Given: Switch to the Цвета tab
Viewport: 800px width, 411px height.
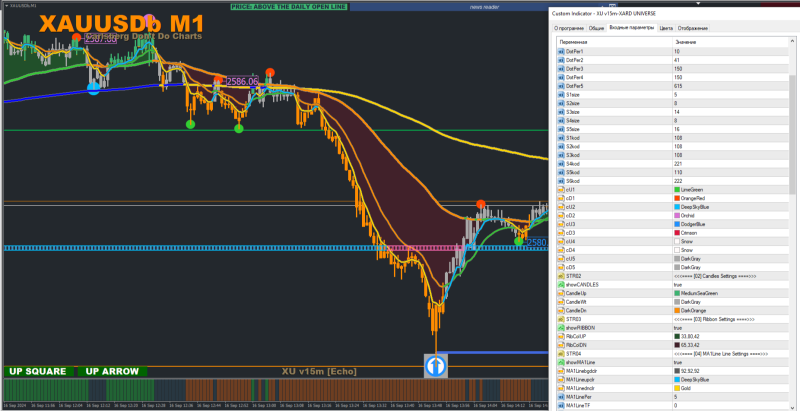Looking at the screenshot, I should tap(666, 28).
